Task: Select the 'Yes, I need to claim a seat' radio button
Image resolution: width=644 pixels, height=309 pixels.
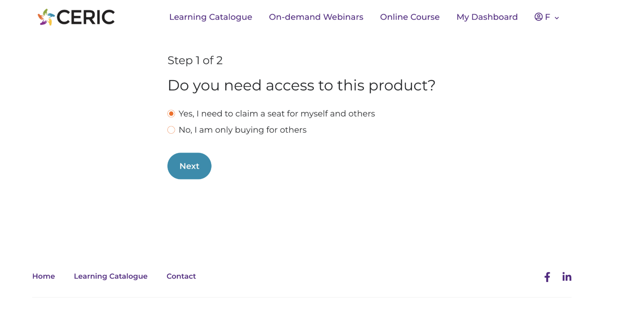Action: tap(171, 114)
